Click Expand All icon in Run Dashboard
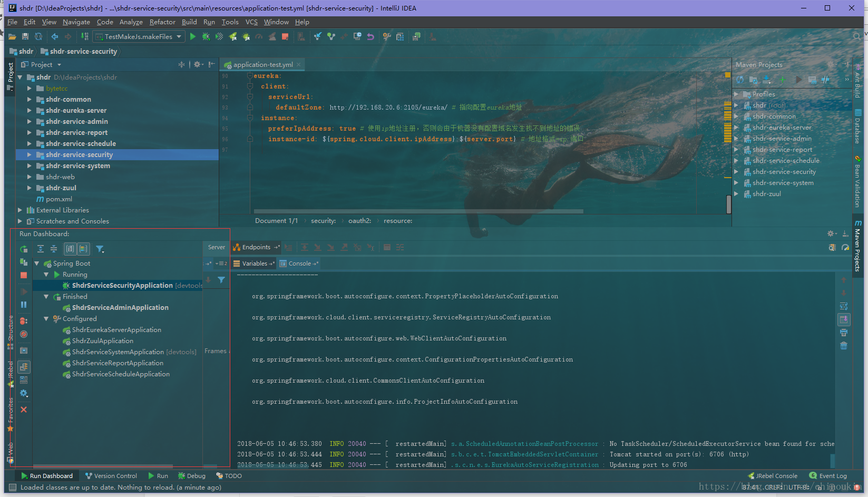Image resolution: width=868 pixels, height=497 pixels. click(x=41, y=249)
